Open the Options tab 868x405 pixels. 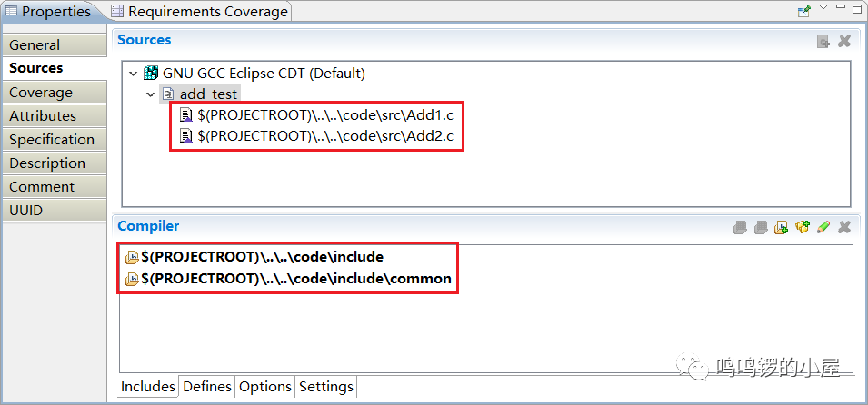tap(265, 387)
